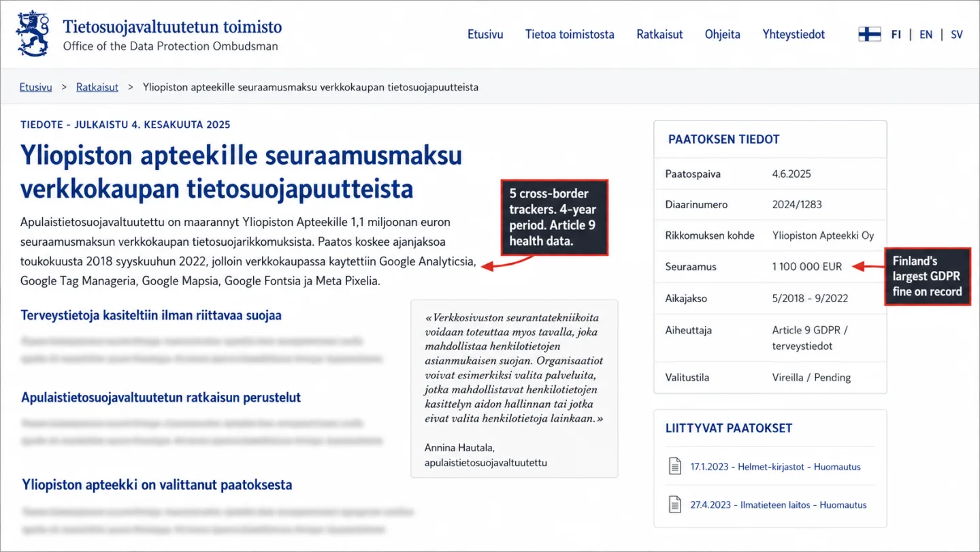Open Yhteystiedot in the navigation
Viewport: 980px width, 552px height.
(x=794, y=34)
